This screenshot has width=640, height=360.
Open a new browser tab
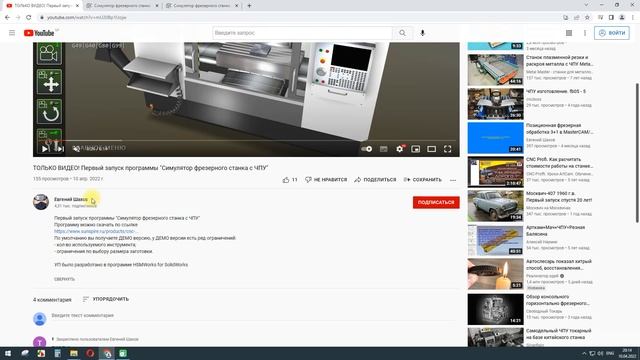point(249,6)
